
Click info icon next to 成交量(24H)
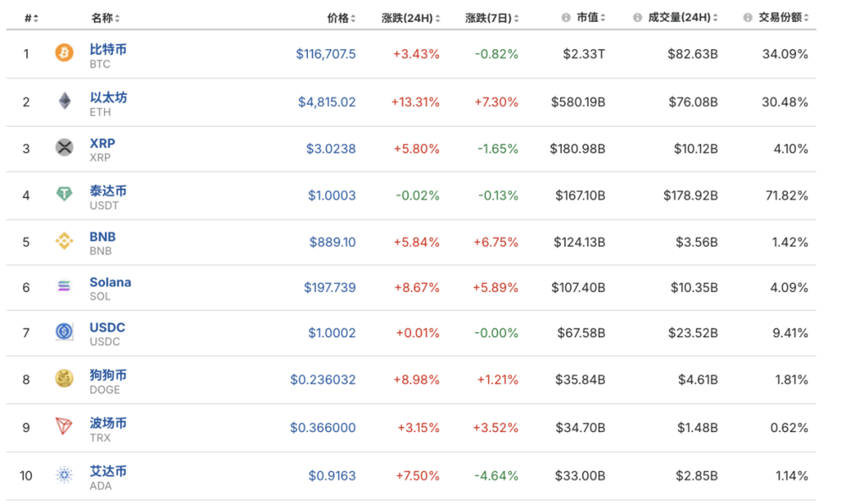[x=637, y=18]
